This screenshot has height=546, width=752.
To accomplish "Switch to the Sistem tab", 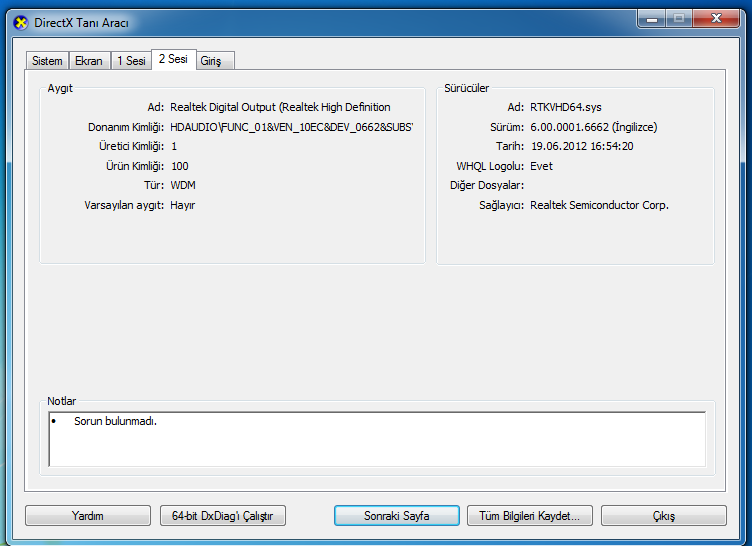I will tap(47, 61).
